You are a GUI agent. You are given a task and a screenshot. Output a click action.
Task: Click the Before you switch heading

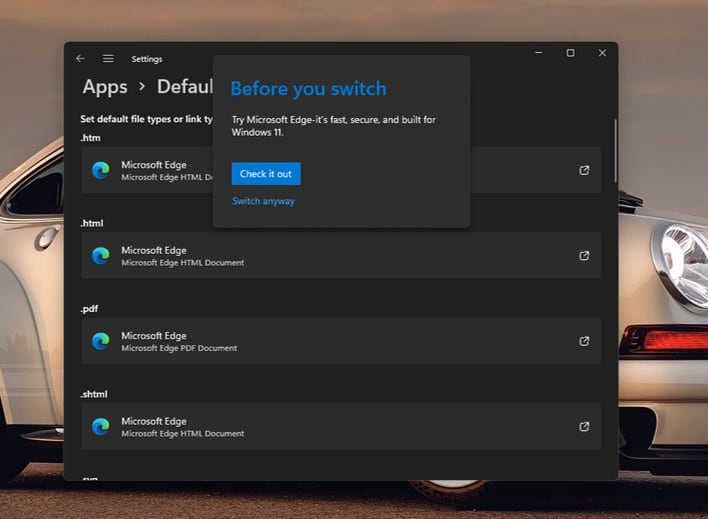[308, 89]
